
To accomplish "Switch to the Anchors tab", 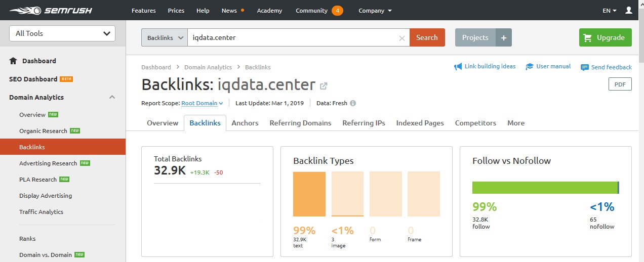I will (245, 123).
